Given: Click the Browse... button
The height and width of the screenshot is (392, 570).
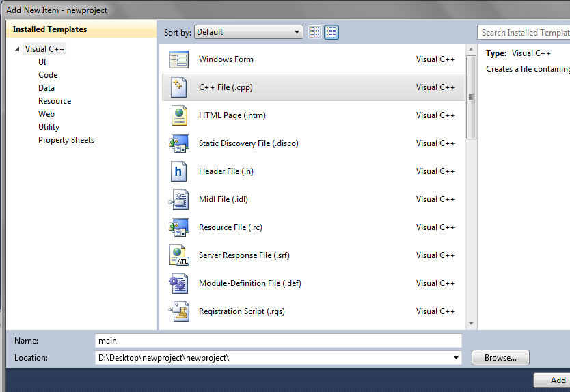Looking at the screenshot, I should 500,358.
